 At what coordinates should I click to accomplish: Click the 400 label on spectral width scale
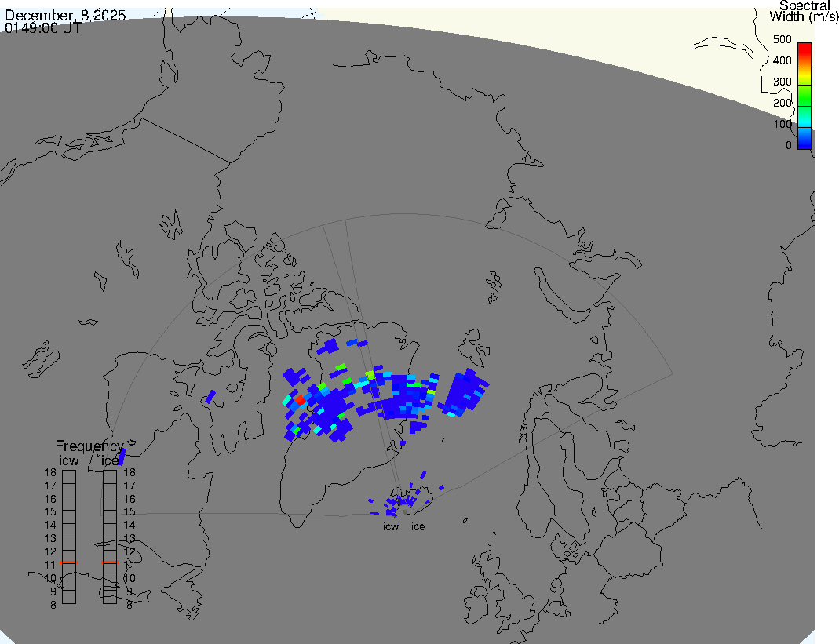[x=782, y=60]
